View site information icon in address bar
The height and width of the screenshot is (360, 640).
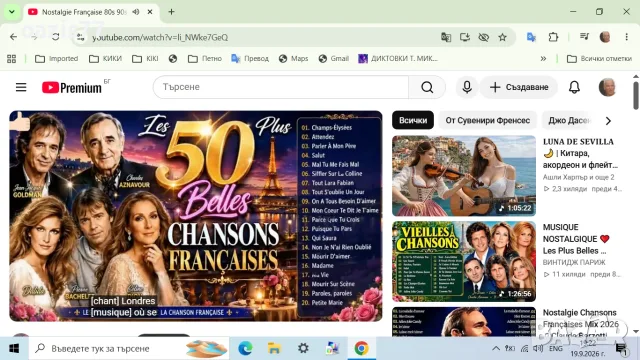80,37
